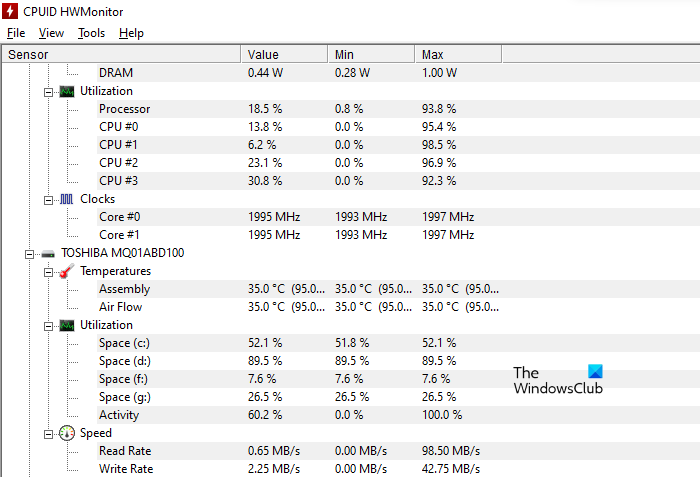Collapse the TOSHIBA MQ01ABD100 drive node
The height and width of the screenshot is (477, 700).
tap(30, 253)
